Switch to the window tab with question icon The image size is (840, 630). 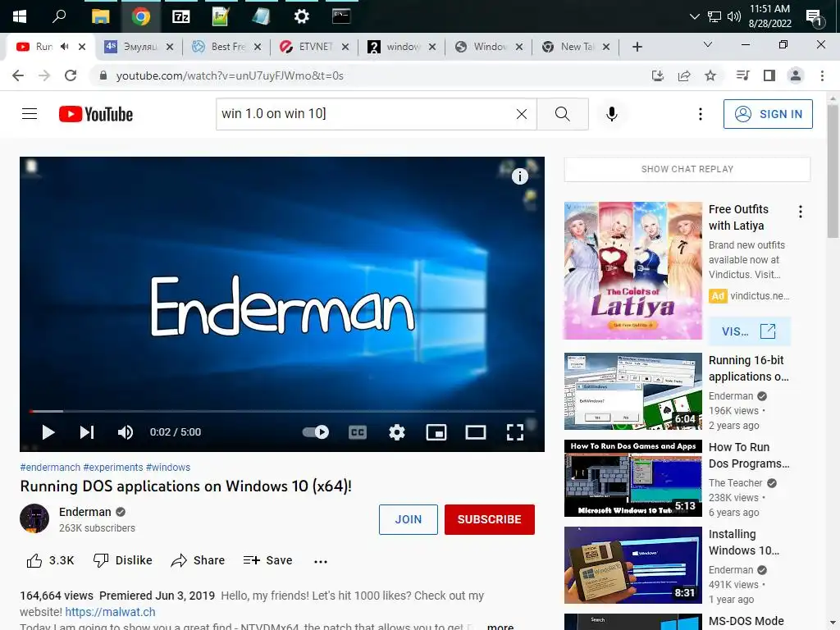(x=402, y=47)
